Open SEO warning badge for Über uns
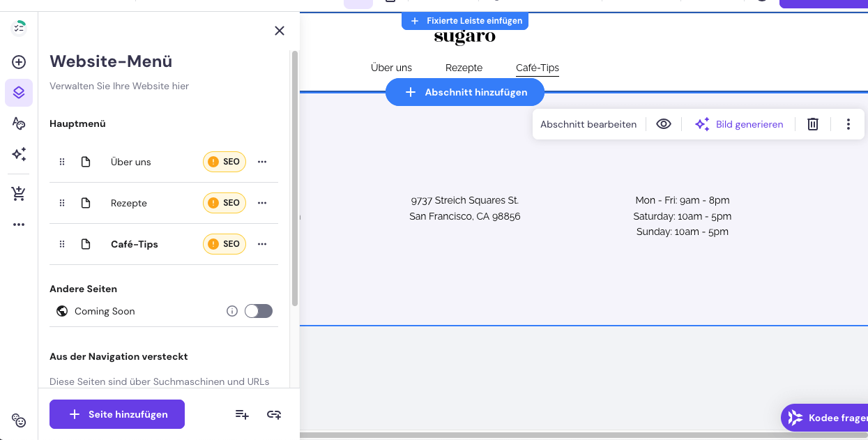The width and height of the screenshot is (868, 440). pos(224,162)
